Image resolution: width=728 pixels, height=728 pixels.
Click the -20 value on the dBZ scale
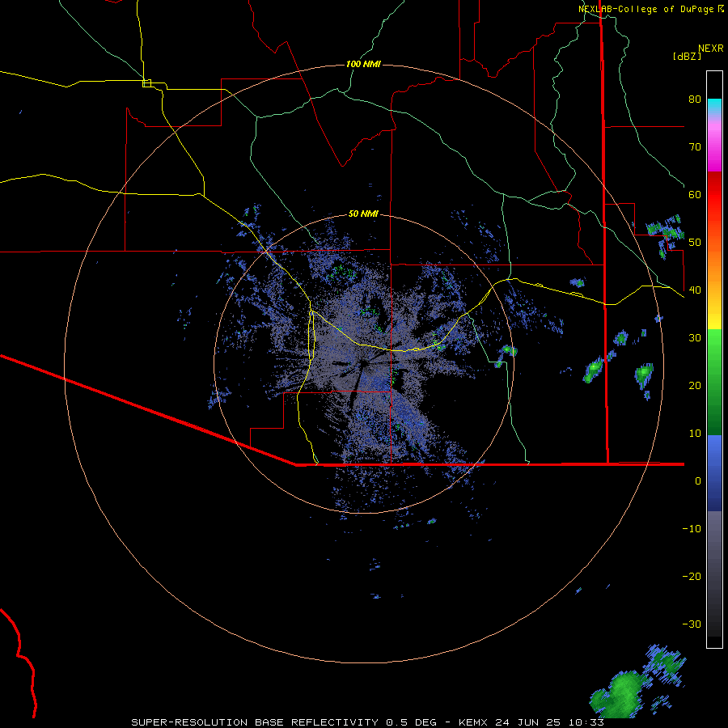click(x=692, y=577)
